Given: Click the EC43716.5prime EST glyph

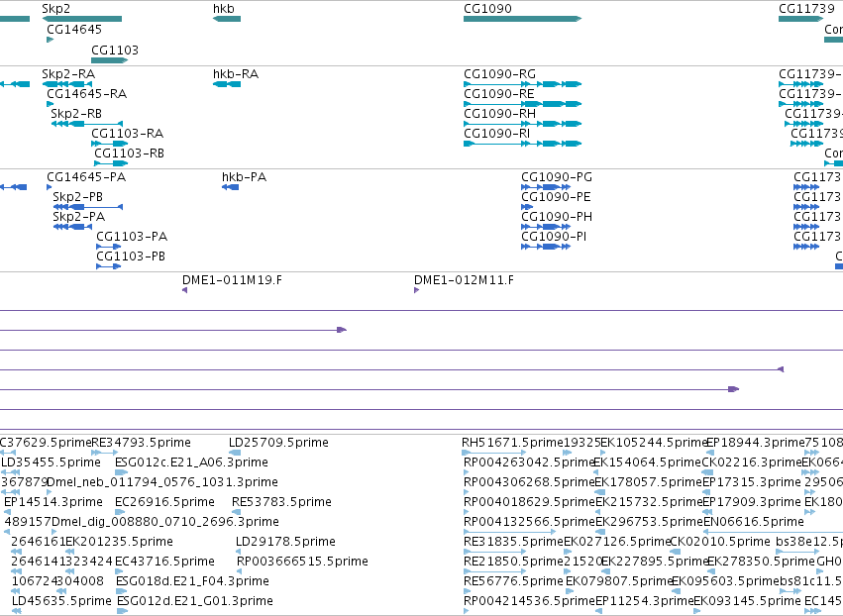Looking at the screenshot, I should point(121,571).
